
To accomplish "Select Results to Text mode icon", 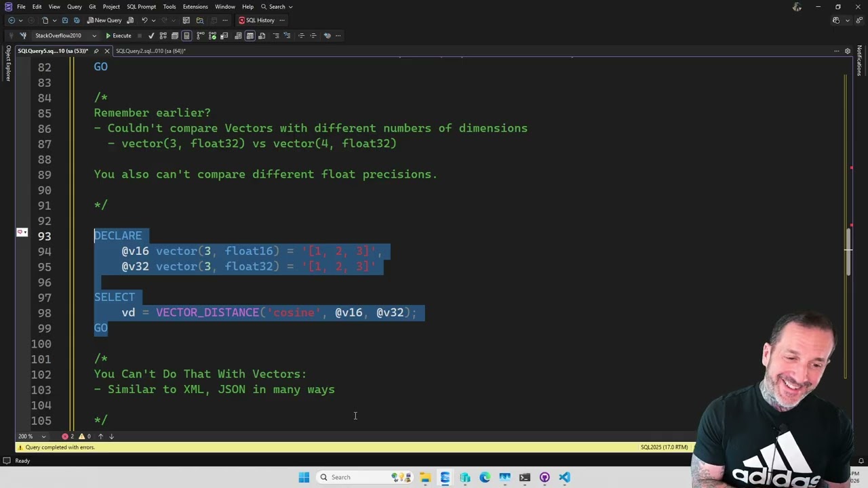I will tap(238, 35).
